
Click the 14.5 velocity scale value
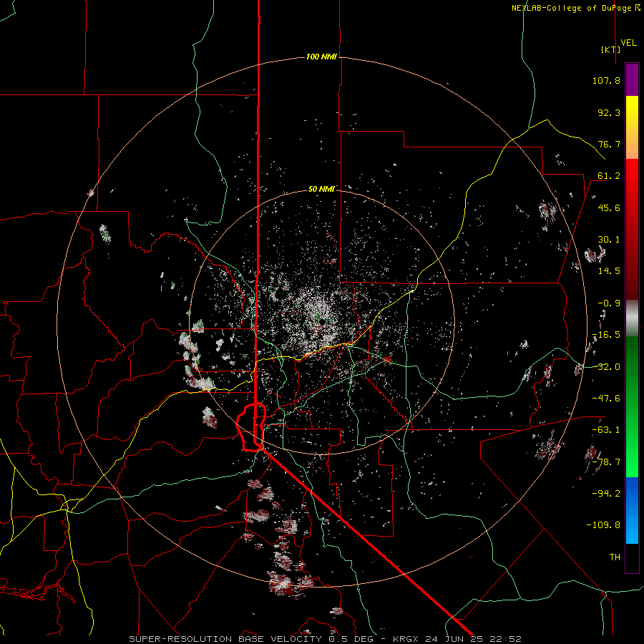609,271
